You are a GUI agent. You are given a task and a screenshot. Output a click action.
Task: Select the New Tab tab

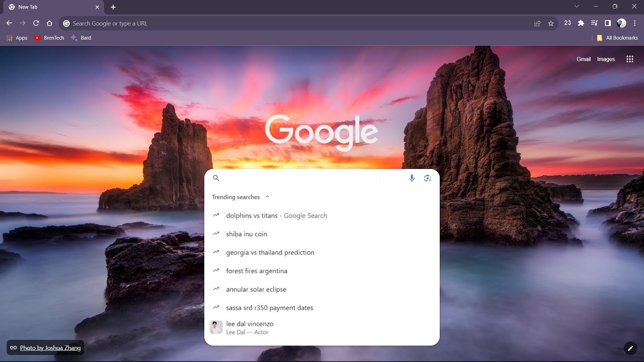[x=54, y=7]
